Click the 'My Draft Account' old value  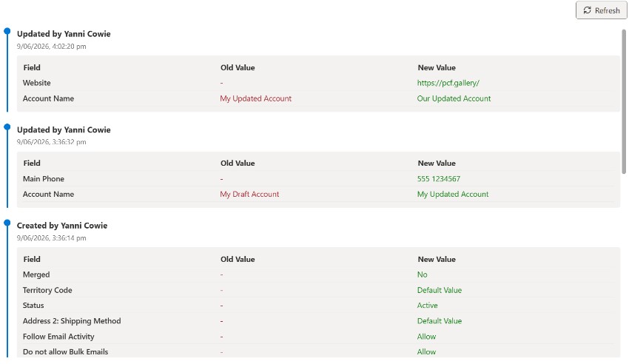click(x=249, y=195)
